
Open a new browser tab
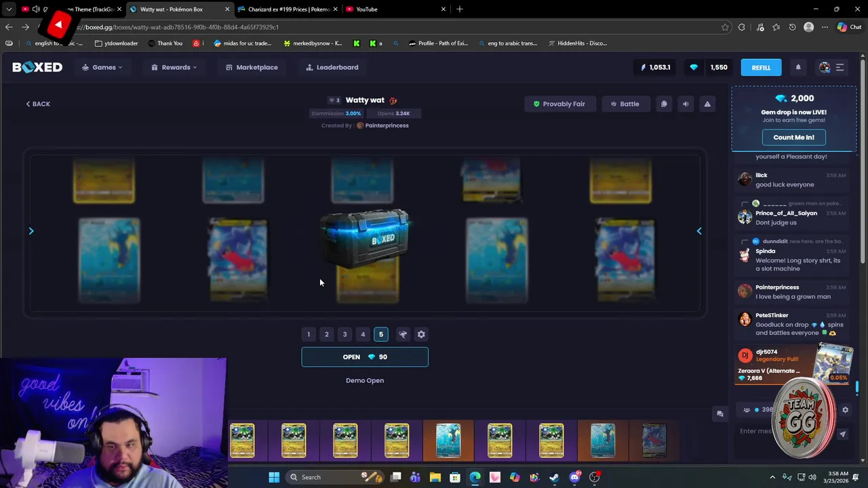(x=460, y=9)
